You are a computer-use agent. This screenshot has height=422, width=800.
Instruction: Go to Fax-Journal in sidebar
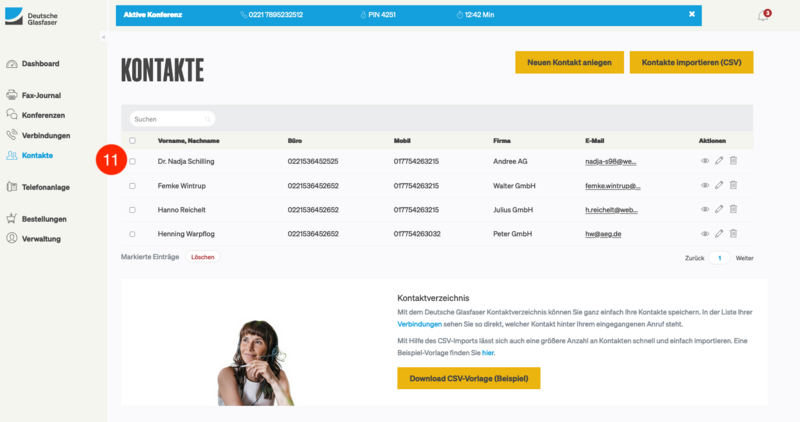tap(40, 95)
